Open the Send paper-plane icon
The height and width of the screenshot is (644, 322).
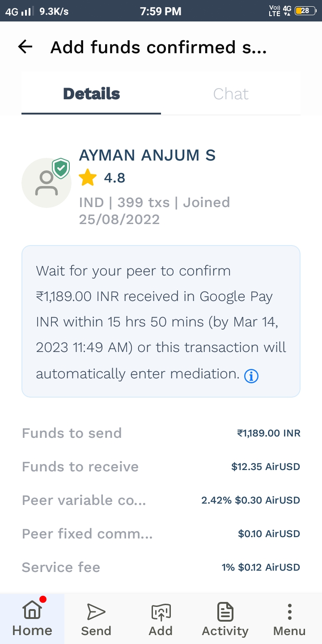point(96,612)
